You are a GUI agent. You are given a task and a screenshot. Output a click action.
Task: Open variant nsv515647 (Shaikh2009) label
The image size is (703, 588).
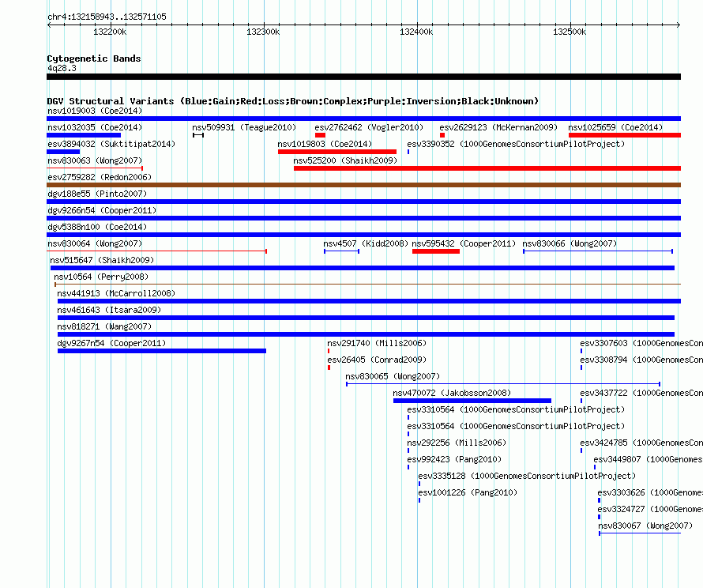pyautogui.click(x=102, y=260)
